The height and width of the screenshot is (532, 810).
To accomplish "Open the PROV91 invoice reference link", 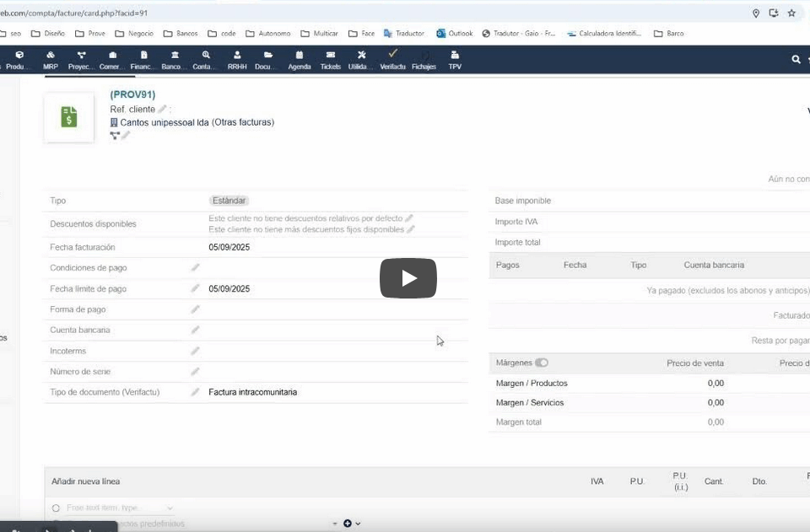I will pyautogui.click(x=132, y=94).
